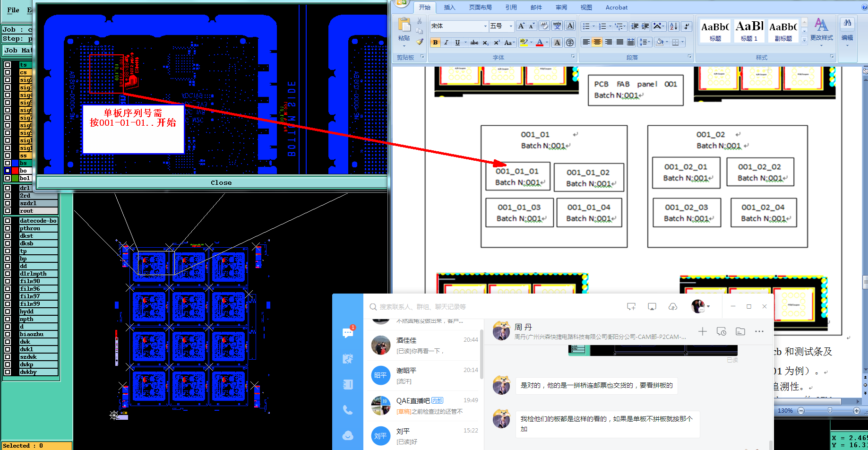Switch to the 页面布局 ribbon tab

pyautogui.click(x=480, y=8)
